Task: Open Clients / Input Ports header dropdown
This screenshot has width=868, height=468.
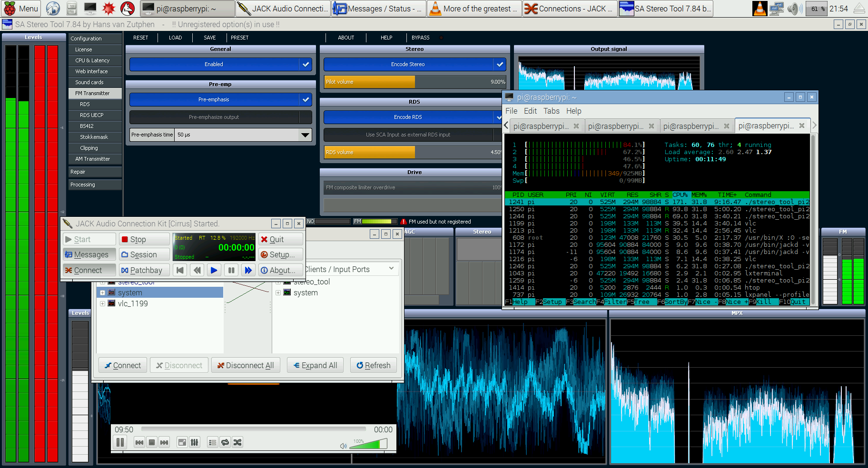Action: (x=391, y=269)
